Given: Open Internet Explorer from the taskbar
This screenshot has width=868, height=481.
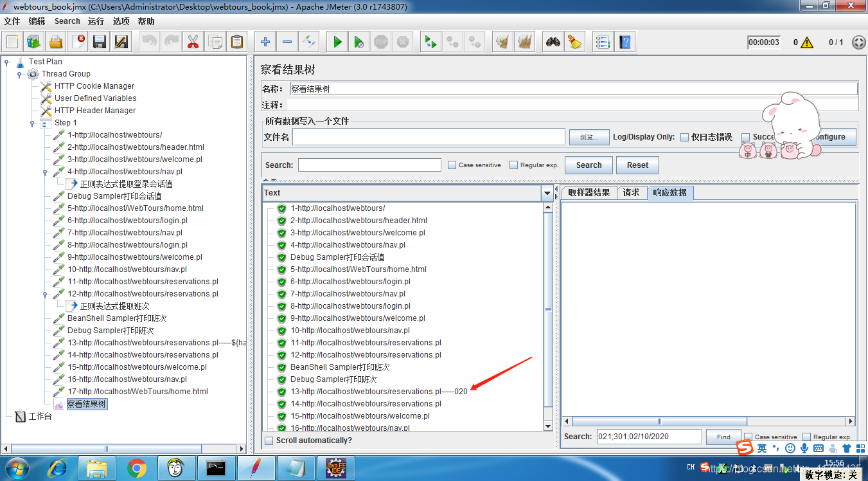Looking at the screenshot, I should (58, 468).
